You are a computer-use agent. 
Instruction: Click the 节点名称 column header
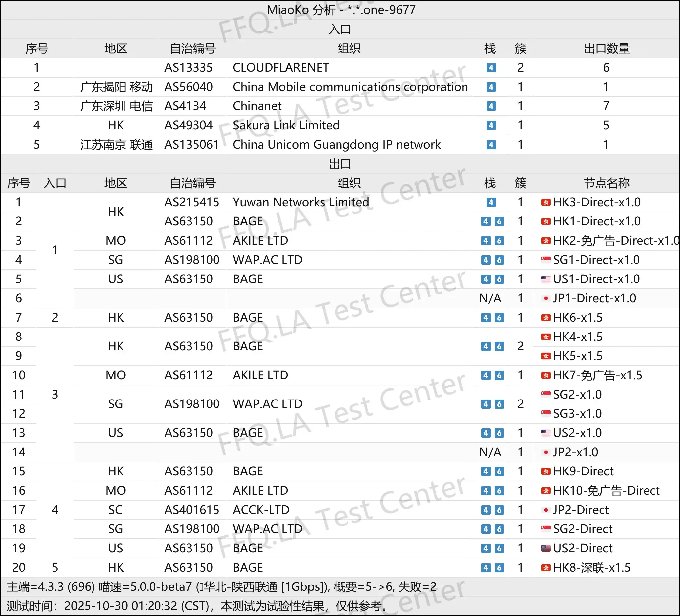pyautogui.click(x=606, y=183)
